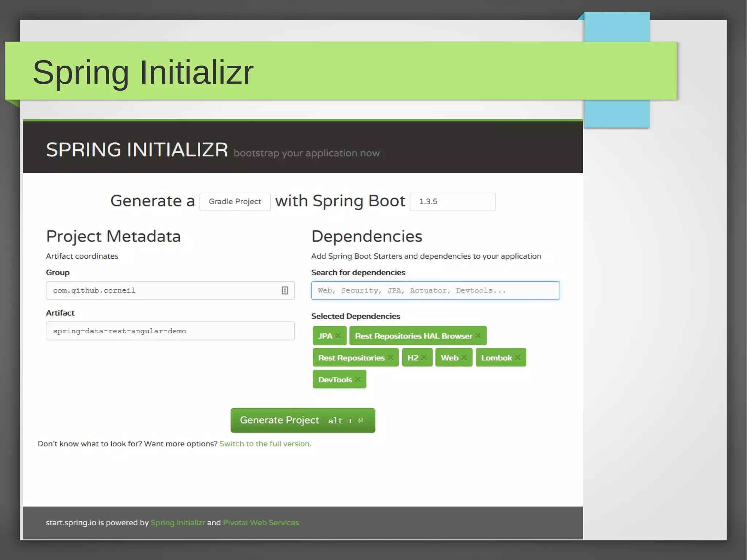Viewport: 747px width, 560px height.
Task: Open the Gradle Project type dropdown
Action: click(235, 202)
